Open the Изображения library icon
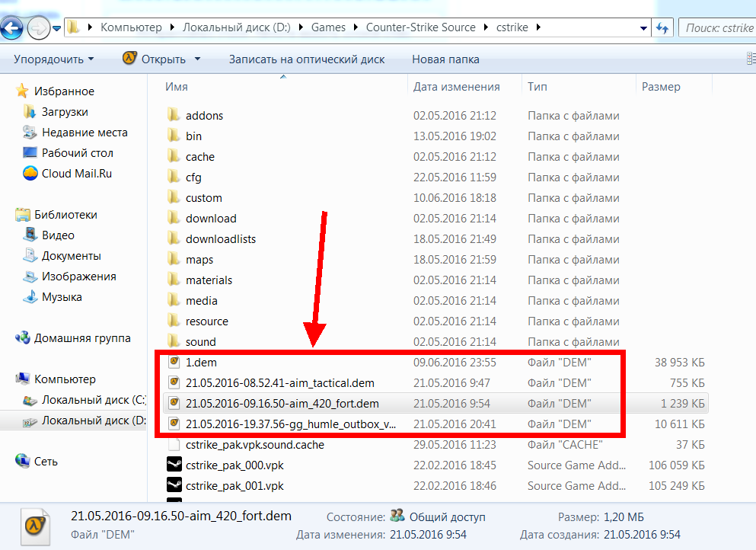This screenshot has height=550, width=756. click(30, 277)
